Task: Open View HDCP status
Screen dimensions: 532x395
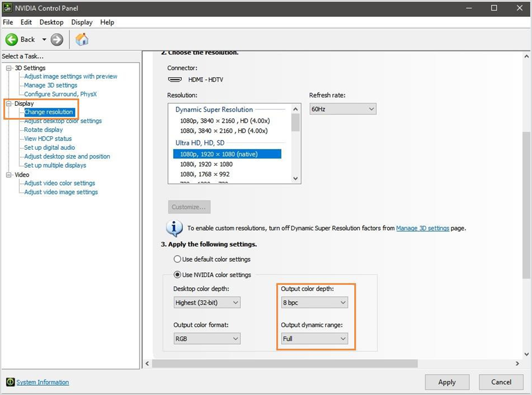Action: 48,138
